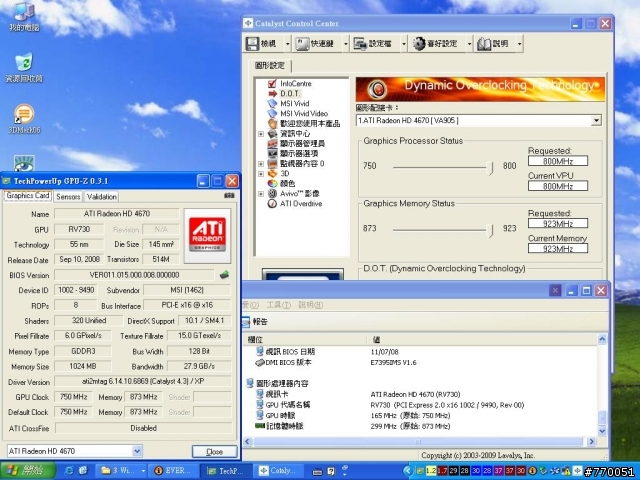The height and width of the screenshot is (480, 640).
Task: Select the Graphics Card tab in GPU-Z
Action: coord(28,196)
